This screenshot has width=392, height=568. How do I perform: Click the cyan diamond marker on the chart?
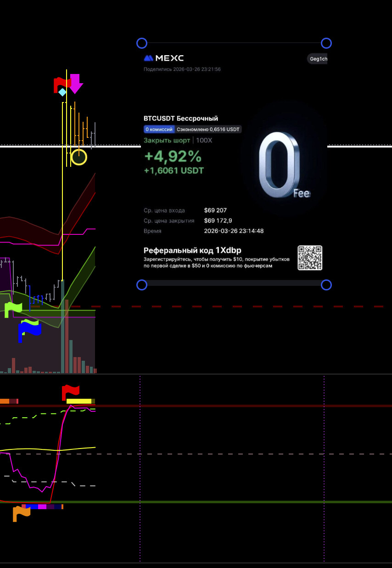click(62, 92)
